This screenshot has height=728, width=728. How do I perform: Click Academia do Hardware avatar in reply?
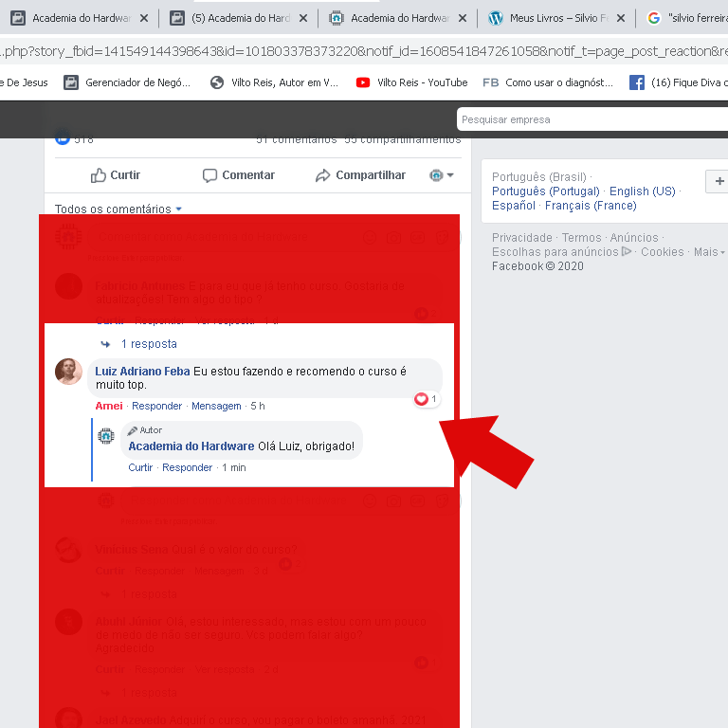point(106,436)
